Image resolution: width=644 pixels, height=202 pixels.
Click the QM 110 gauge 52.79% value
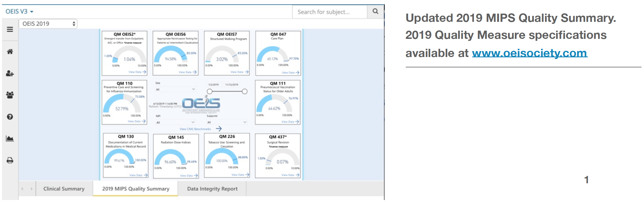(122, 109)
